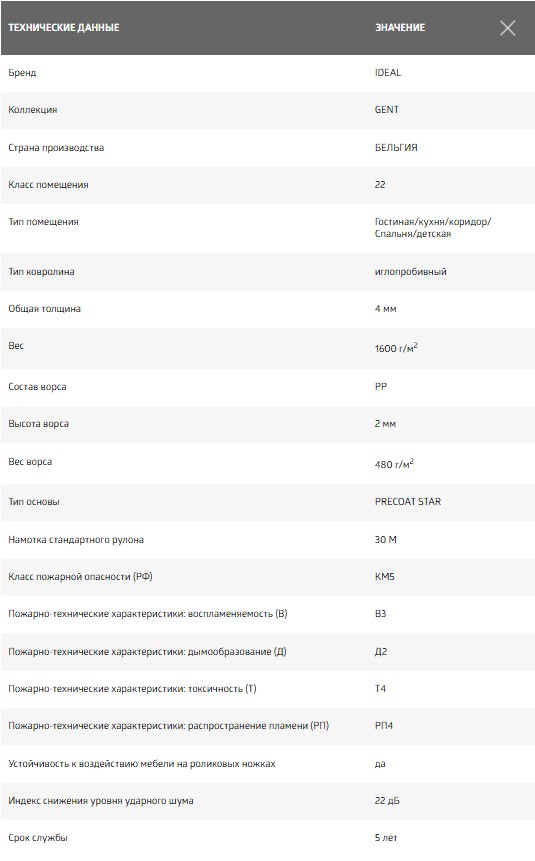535x861 pixels.
Task: Click the БЕЛЬГИЯ value
Action: click(396, 148)
